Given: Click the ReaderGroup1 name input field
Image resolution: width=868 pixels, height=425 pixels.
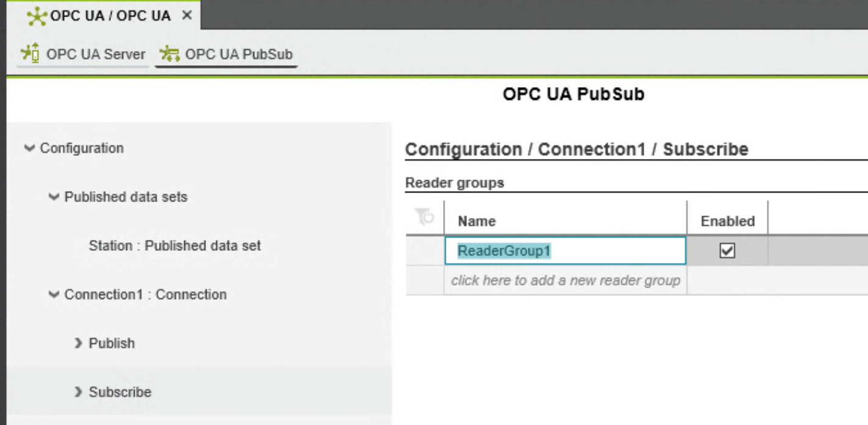Looking at the screenshot, I should point(565,250).
